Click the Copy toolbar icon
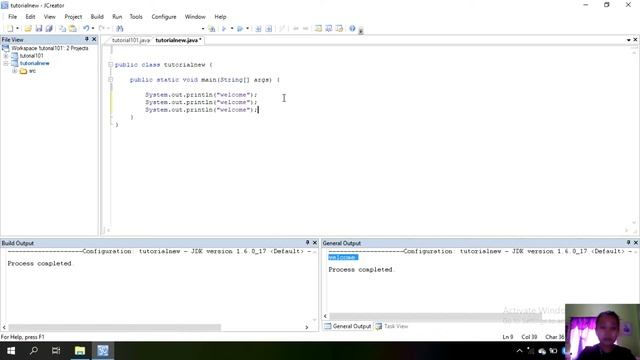 pos(62,29)
